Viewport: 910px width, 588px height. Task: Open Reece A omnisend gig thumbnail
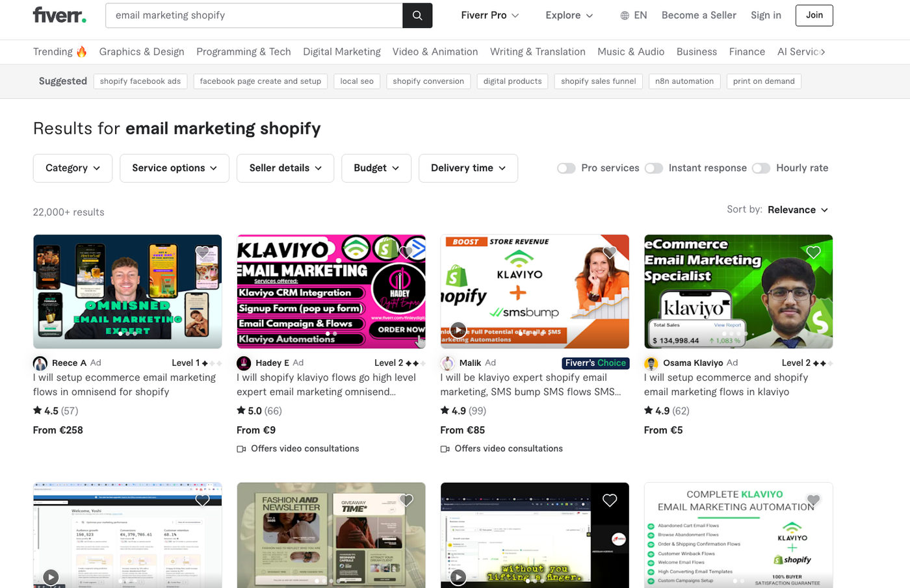coord(127,292)
